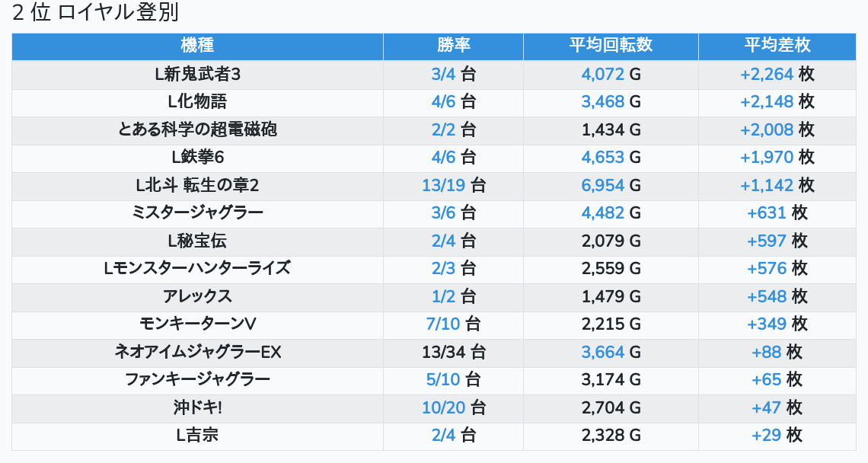Select the ファンキージャグラー machine name
The width and height of the screenshot is (868, 463).
(197, 380)
